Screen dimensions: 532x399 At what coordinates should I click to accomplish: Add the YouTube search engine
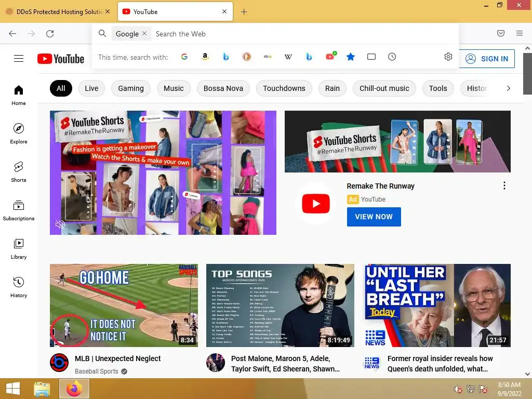[331, 56]
